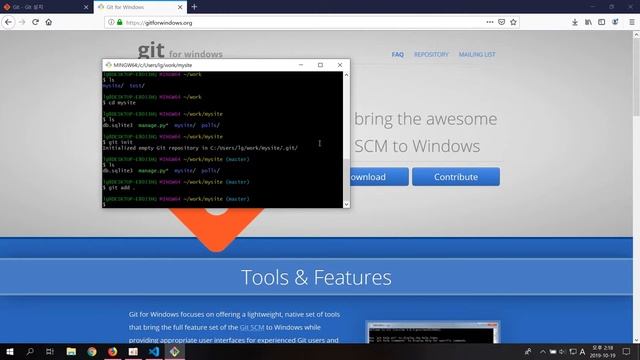Click the terminal scrollbar thumb
This screenshot has height=360, width=640.
[347, 180]
